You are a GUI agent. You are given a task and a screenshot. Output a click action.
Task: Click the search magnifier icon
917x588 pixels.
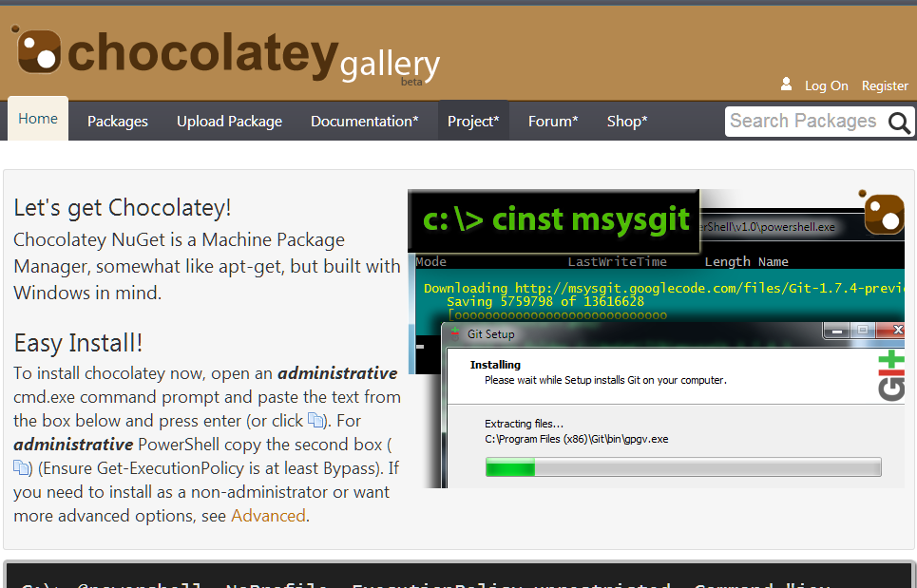[899, 122]
